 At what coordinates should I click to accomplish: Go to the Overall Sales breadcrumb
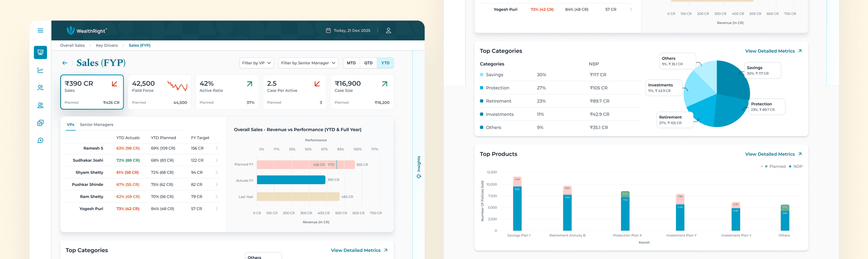(x=72, y=45)
